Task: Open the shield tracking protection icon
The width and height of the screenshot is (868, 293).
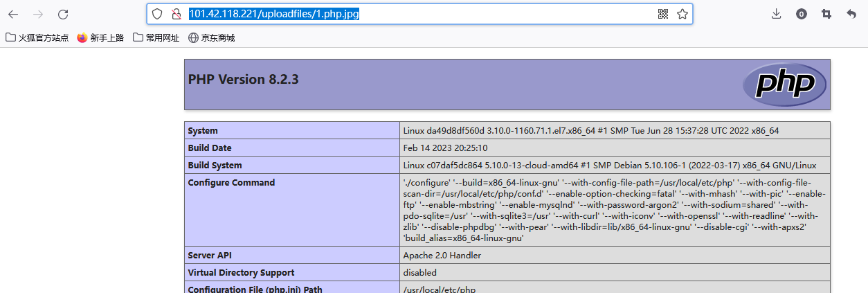Action: pos(158,14)
